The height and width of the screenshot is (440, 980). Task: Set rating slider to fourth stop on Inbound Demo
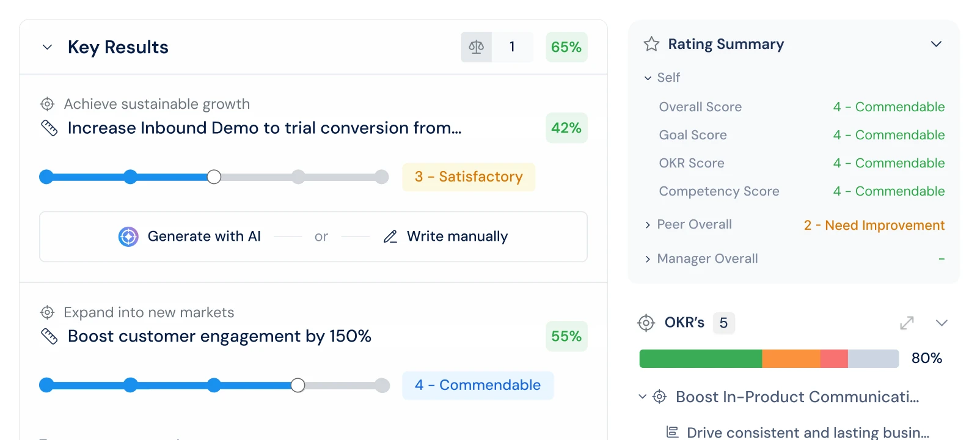(298, 177)
